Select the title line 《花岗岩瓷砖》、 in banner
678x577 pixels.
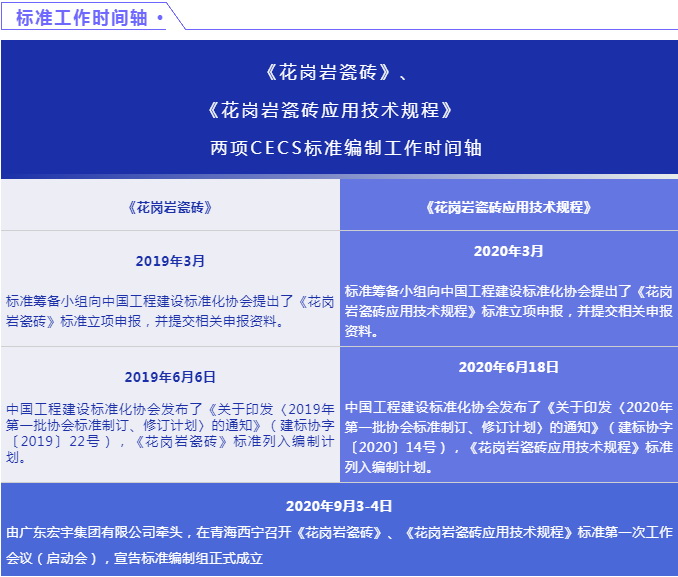tap(339, 74)
